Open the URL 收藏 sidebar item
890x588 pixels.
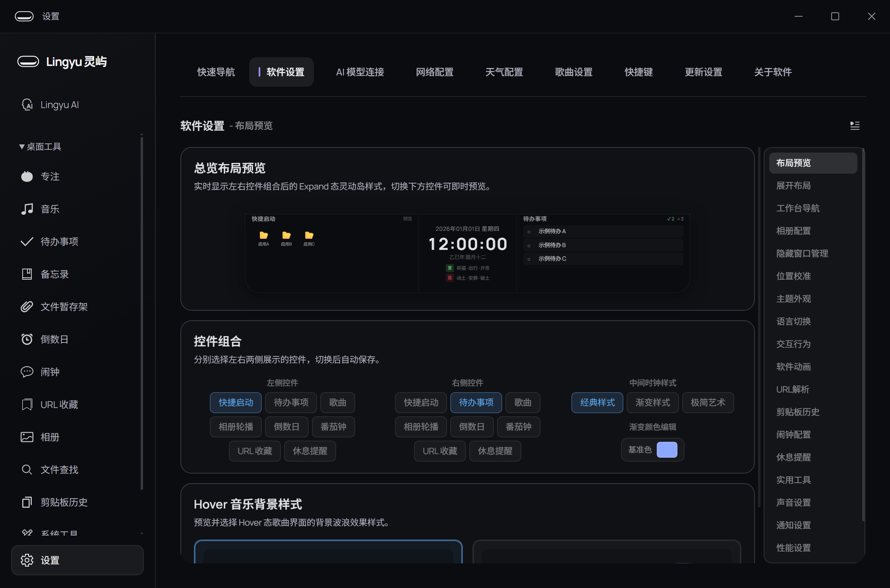coord(50,404)
